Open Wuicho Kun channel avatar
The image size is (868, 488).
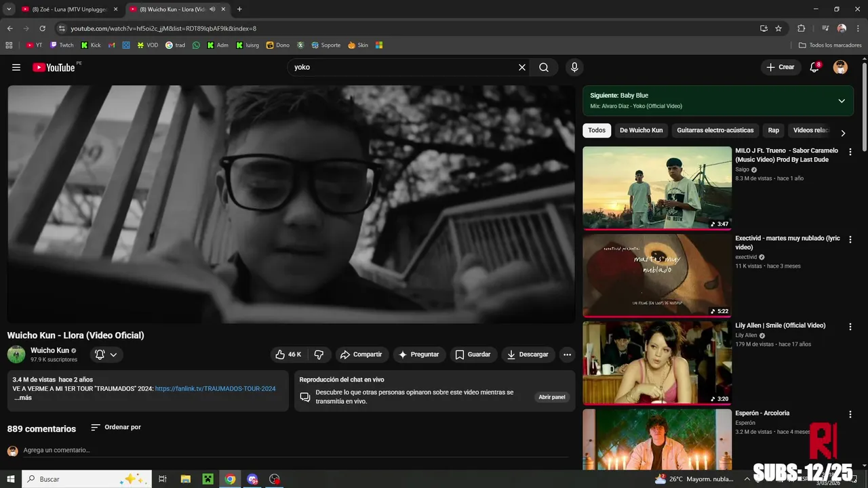point(16,354)
